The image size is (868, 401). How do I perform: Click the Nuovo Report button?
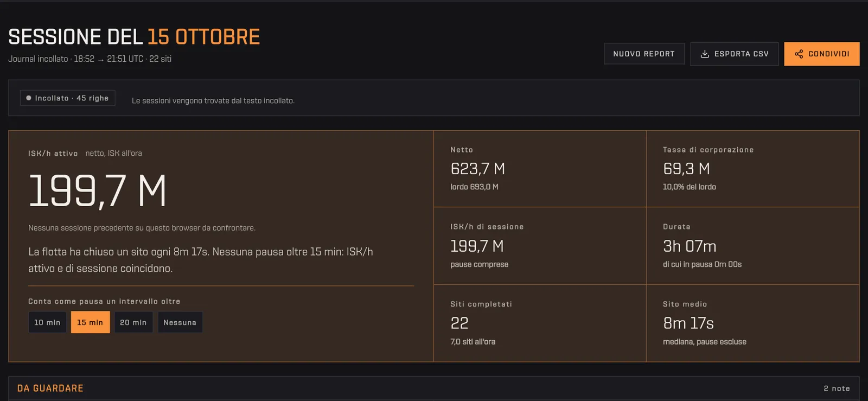coord(644,54)
